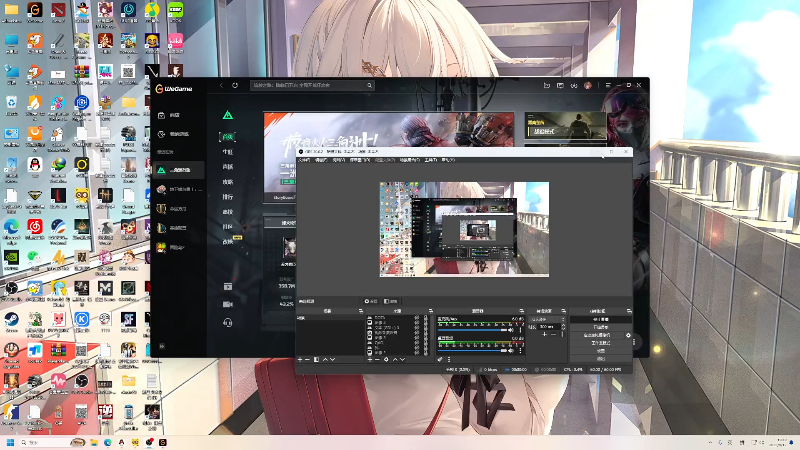Open File Explorer from the taskbar
The image size is (800, 450).
coord(94,442)
